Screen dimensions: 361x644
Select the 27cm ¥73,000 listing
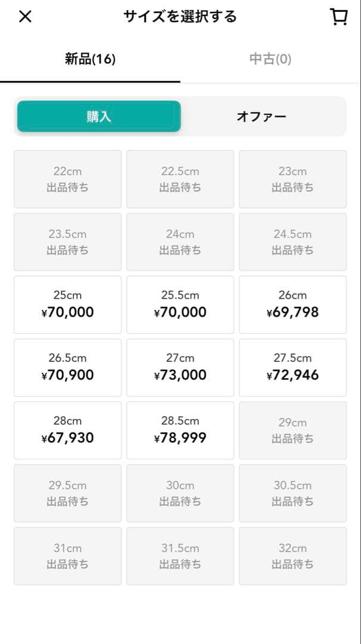180,367
